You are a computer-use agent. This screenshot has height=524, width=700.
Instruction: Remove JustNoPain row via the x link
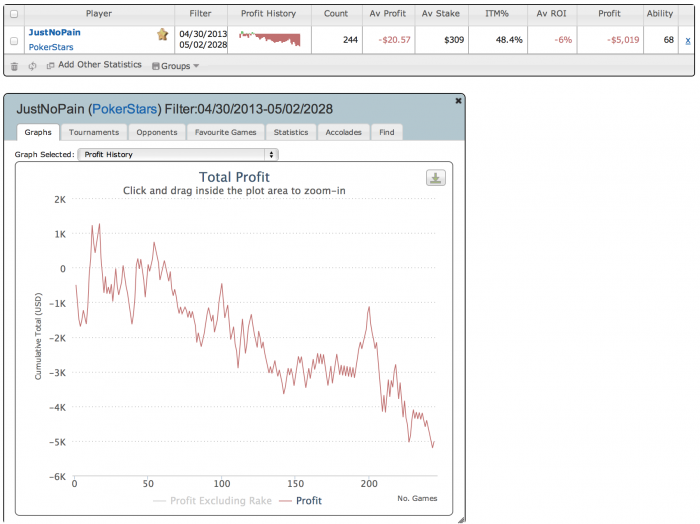coord(688,40)
